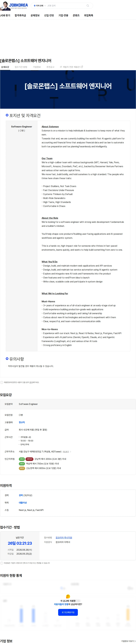Select the 추천공고 tab
Viewport: 136px width, 644px height.
[x=50, y=67]
